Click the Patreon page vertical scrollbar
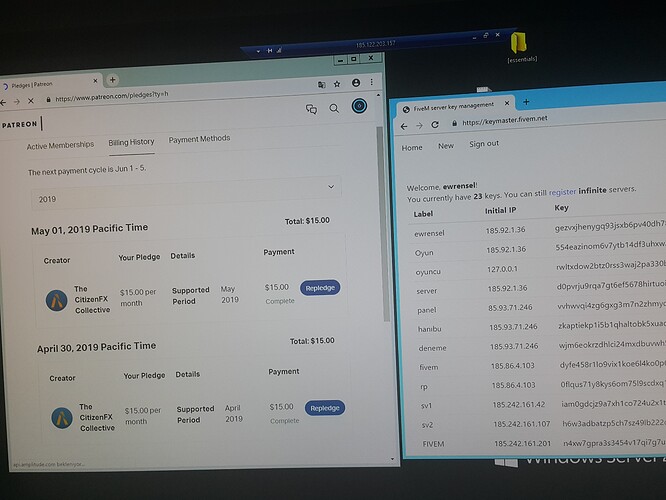 tap(381, 224)
